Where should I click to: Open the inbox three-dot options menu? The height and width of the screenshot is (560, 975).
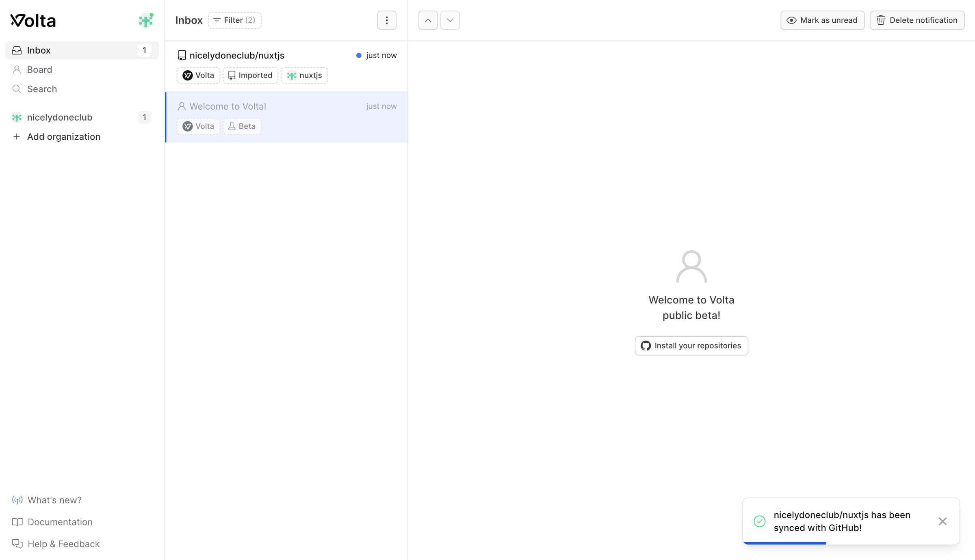387,20
